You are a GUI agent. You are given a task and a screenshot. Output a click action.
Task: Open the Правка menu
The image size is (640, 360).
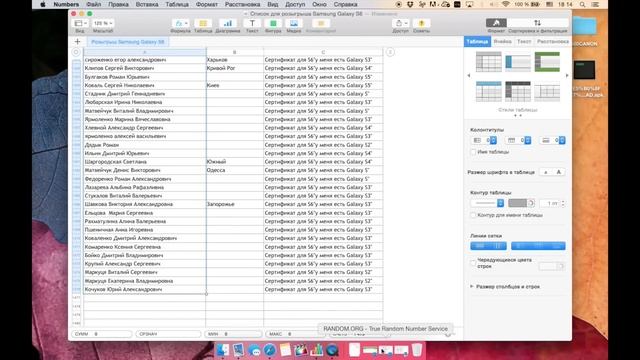(x=118, y=4)
